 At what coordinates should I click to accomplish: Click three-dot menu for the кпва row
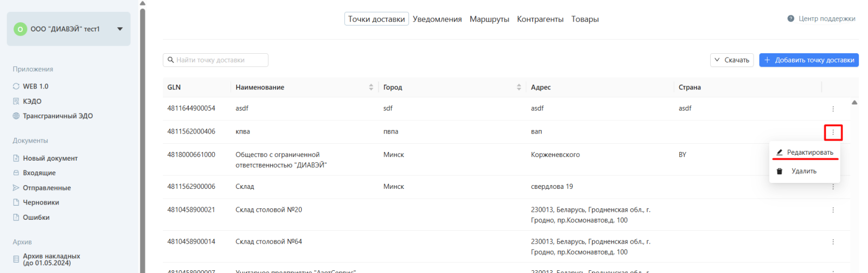(x=833, y=132)
